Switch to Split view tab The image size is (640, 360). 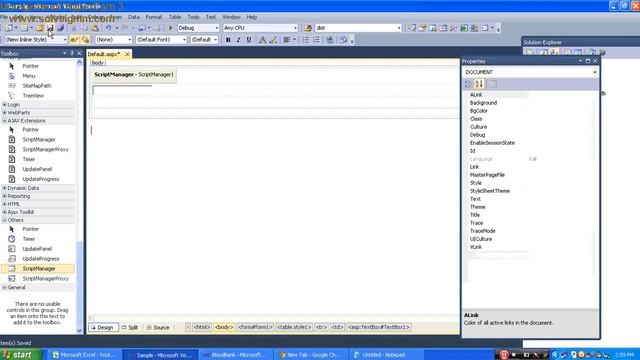(130, 327)
